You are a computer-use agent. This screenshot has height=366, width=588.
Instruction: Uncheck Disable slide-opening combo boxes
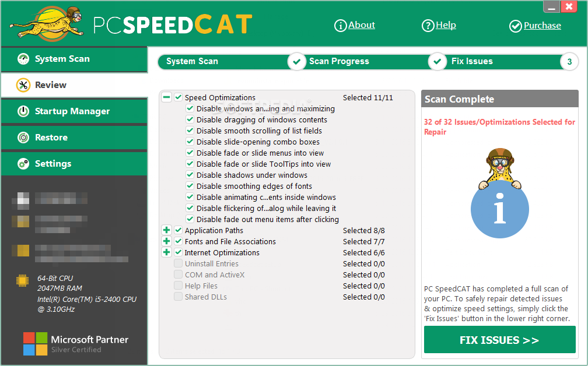click(x=190, y=142)
